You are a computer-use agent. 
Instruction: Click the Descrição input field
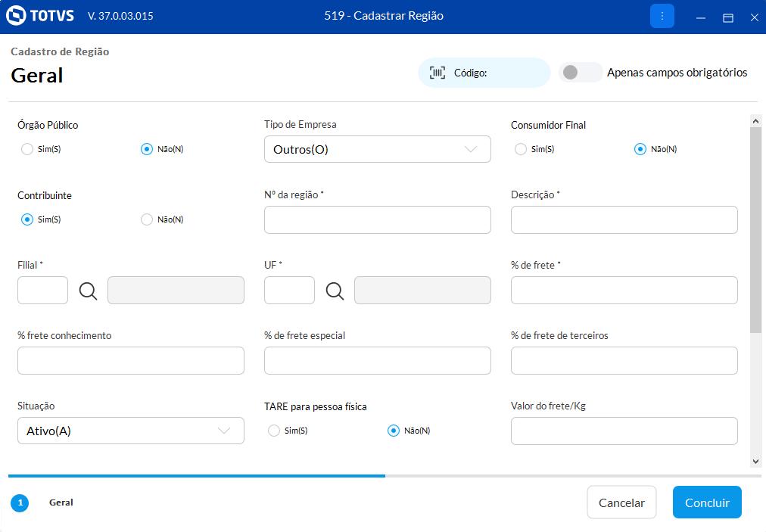point(624,220)
